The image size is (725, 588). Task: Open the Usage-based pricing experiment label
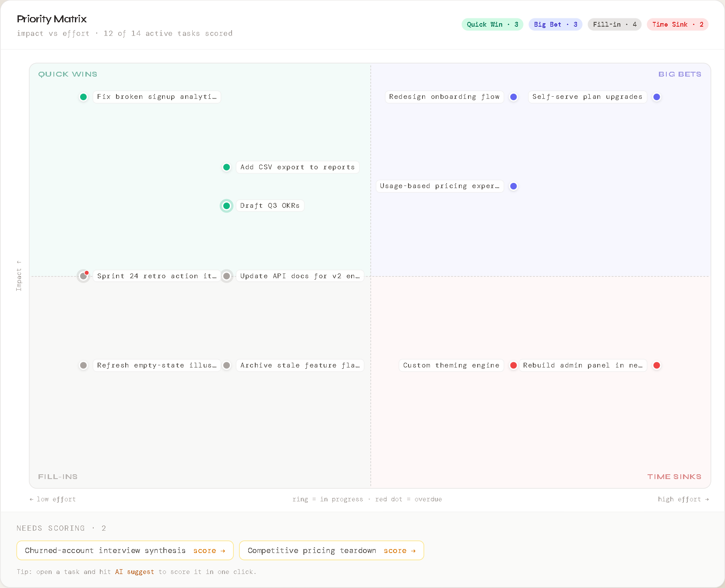pyautogui.click(x=440, y=186)
